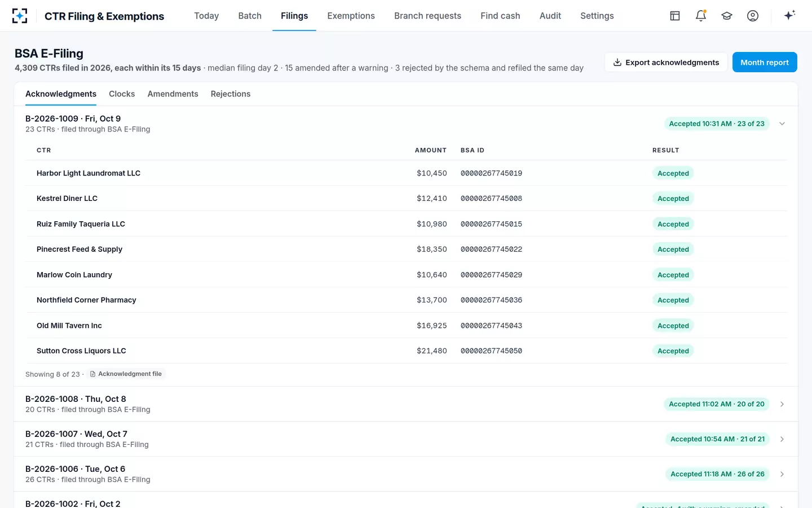Expand the B-2026-1006 batch chevron
This screenshot has width=812, height=508.
click(782, 474)
